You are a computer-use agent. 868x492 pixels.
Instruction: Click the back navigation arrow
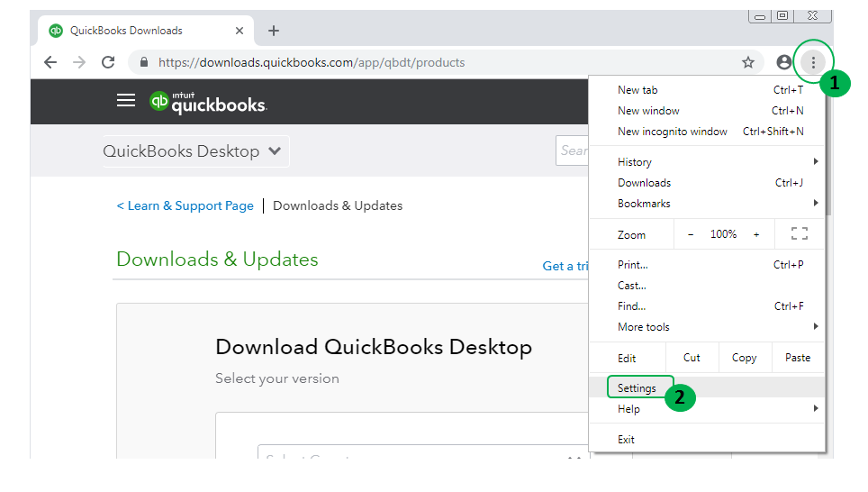[50, 62]
